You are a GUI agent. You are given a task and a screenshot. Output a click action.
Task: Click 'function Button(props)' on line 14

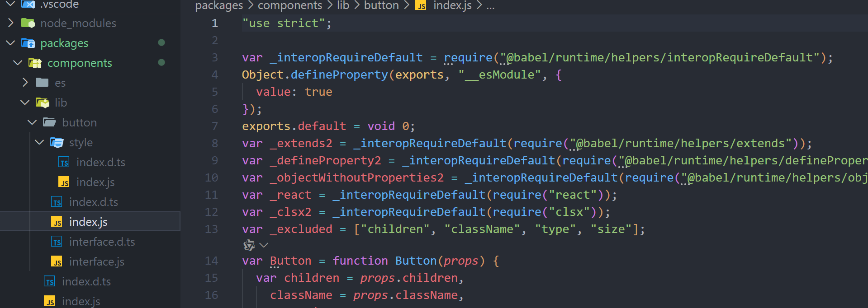(x=409, y=261)
